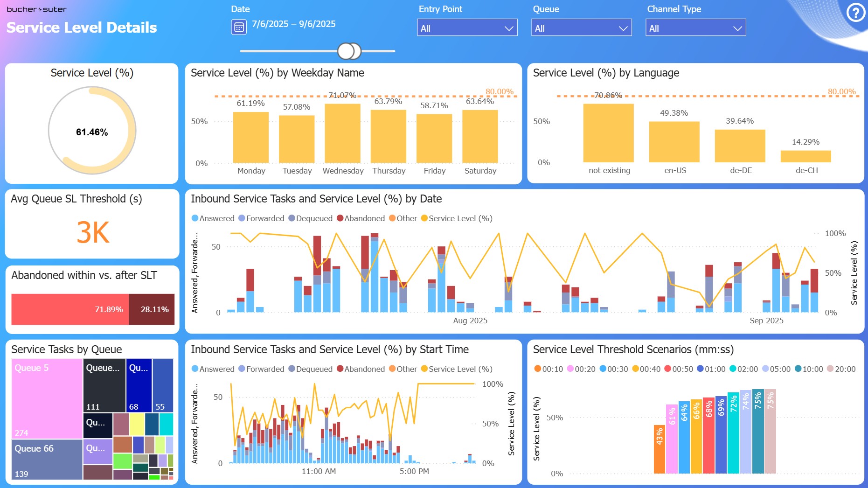The height and width of the screenshot is (488, 868).
Task: Select the 00:10 orange legend dot
Action: click(537, 369)
